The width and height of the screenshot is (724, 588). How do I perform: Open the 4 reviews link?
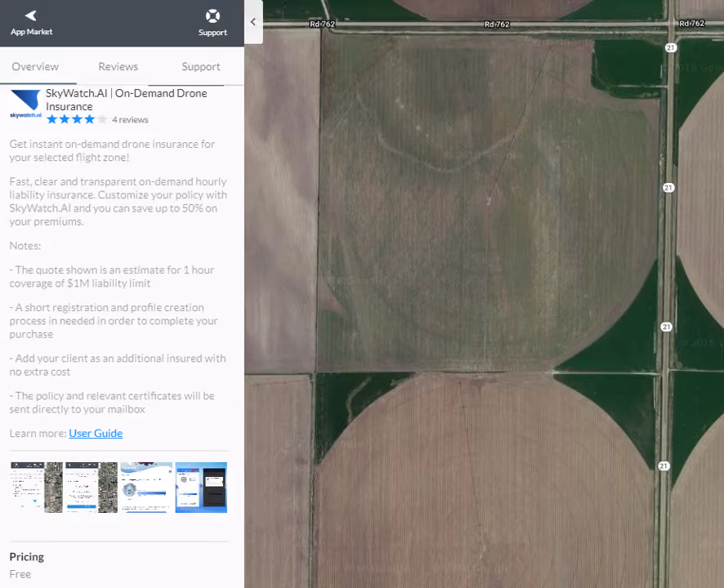click(130, 120)
